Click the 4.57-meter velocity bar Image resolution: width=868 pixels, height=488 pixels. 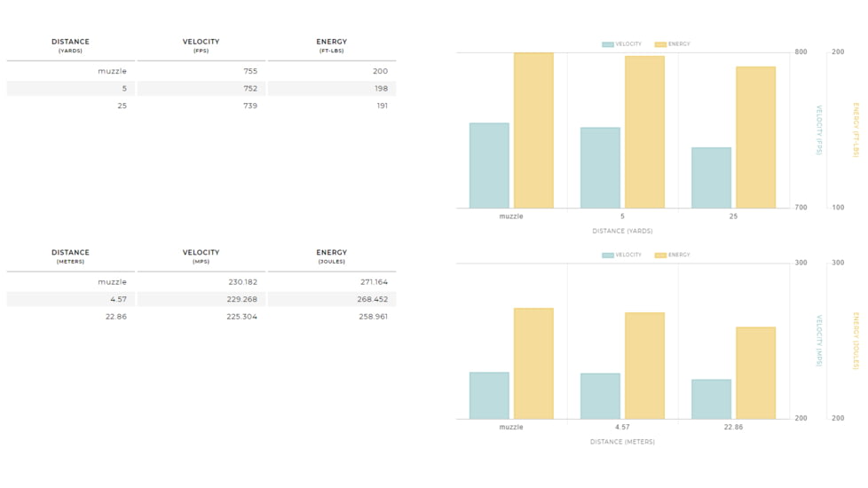point(600,396)
